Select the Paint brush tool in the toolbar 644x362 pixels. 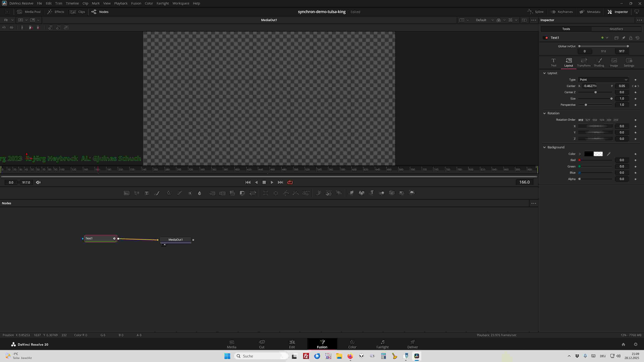(x=157, y=193)
